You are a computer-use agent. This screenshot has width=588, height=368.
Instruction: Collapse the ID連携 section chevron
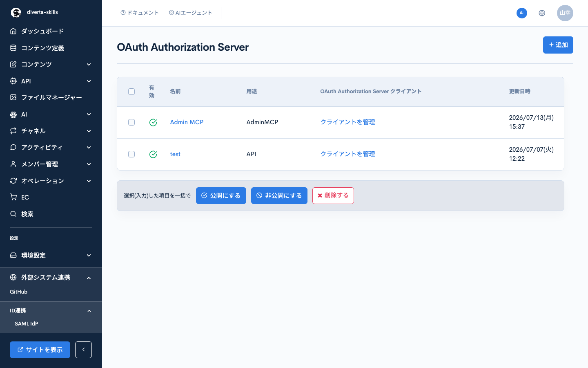pyautogui.click(x=89, y=311)
